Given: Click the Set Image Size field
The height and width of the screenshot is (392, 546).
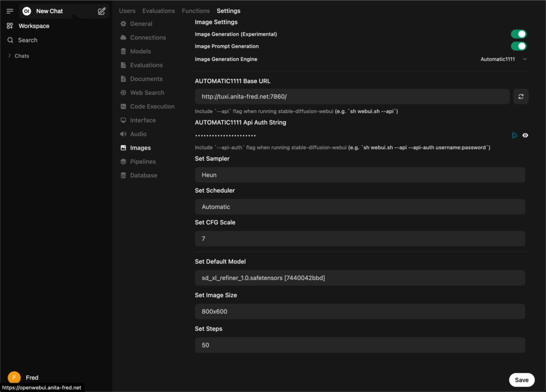Looking at the screenshot, I should pos(360,311).
